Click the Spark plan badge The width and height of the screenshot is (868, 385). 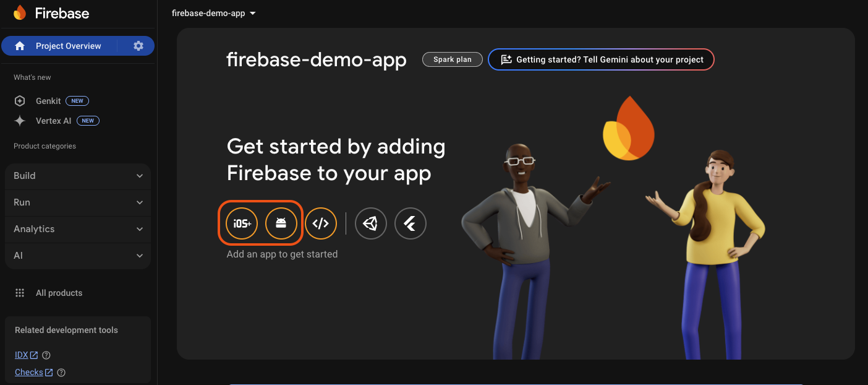[453, 59]
